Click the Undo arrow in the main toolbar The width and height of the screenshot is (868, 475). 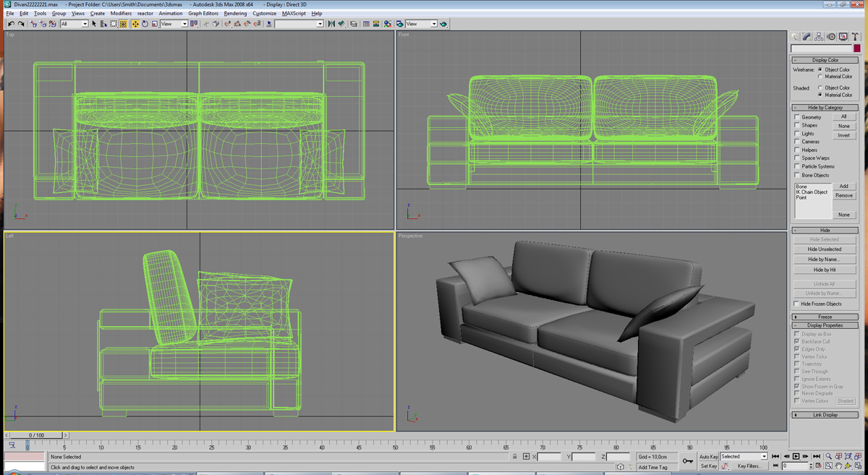11,24
